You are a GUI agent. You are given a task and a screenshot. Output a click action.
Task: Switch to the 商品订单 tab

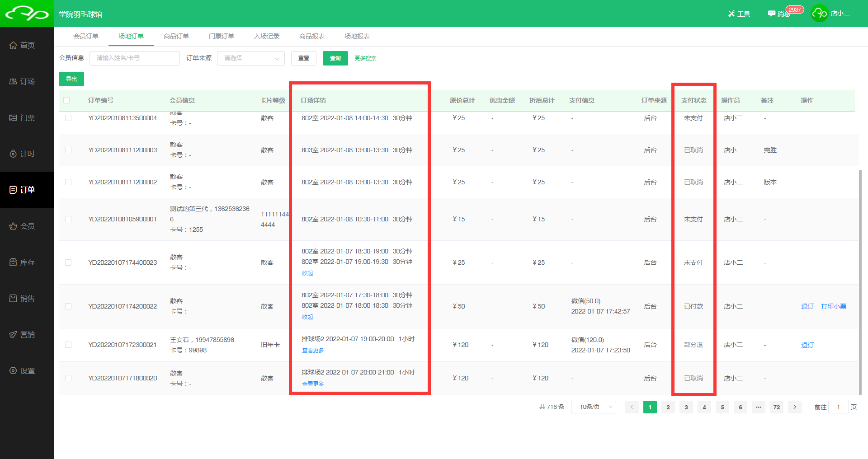(176, 36)
